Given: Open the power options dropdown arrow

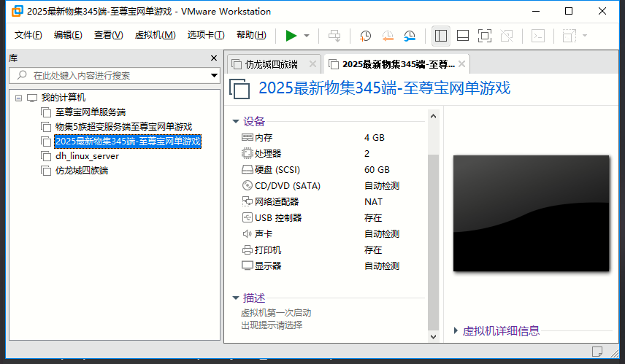Looking at the screenshot, I should 307,36.
